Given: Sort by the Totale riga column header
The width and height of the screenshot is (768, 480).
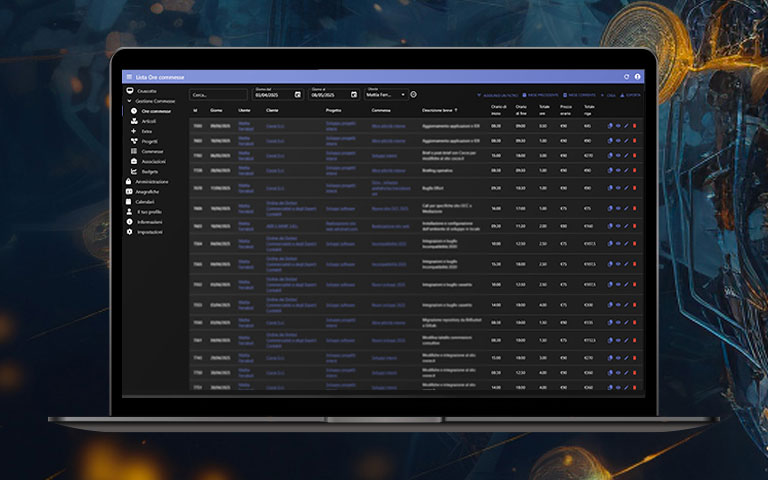Looking at the screenshot, I should click(589, 110).
